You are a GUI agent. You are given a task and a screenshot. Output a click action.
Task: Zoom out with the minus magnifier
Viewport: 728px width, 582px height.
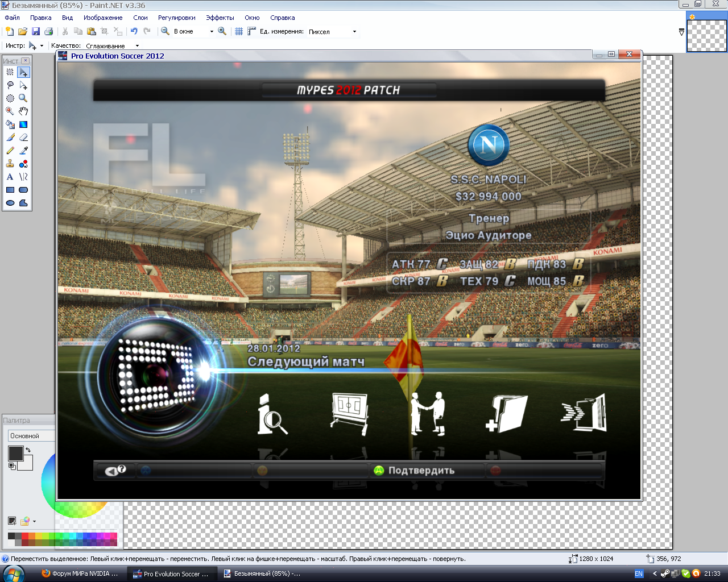point(165,31)
